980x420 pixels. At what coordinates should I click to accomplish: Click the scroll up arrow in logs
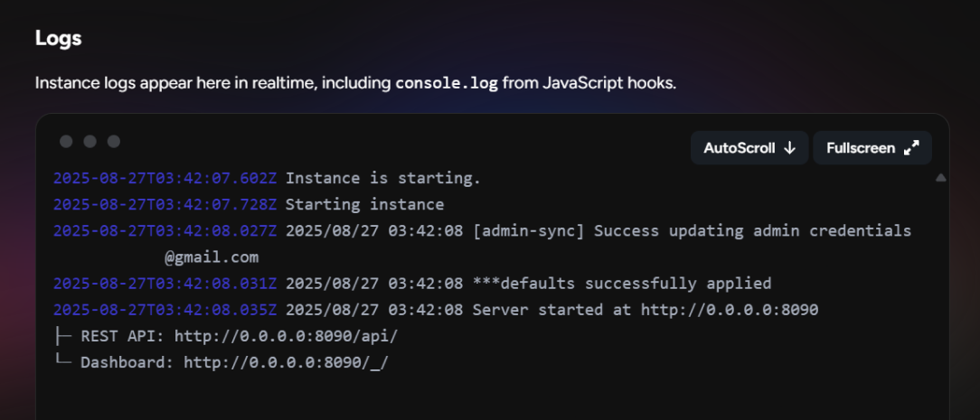tap(941, 178)
